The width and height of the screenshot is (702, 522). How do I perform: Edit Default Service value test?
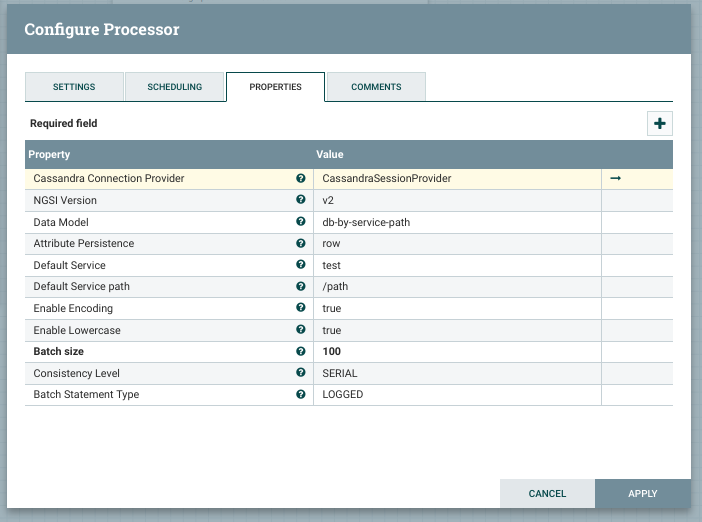tap(457, 265)
